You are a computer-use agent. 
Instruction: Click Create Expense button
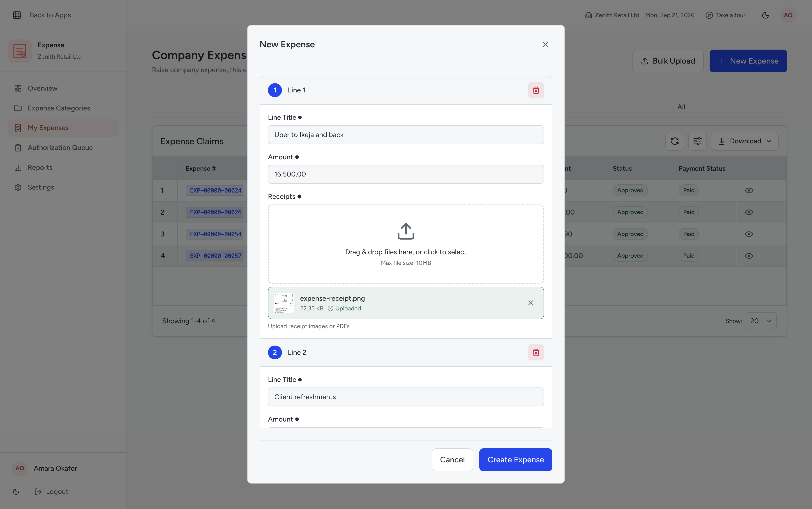point(515,459)
